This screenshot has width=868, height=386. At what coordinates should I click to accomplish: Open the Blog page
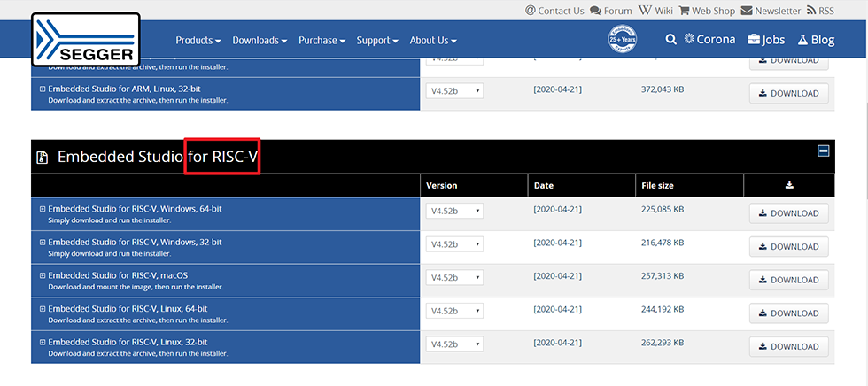816,40
